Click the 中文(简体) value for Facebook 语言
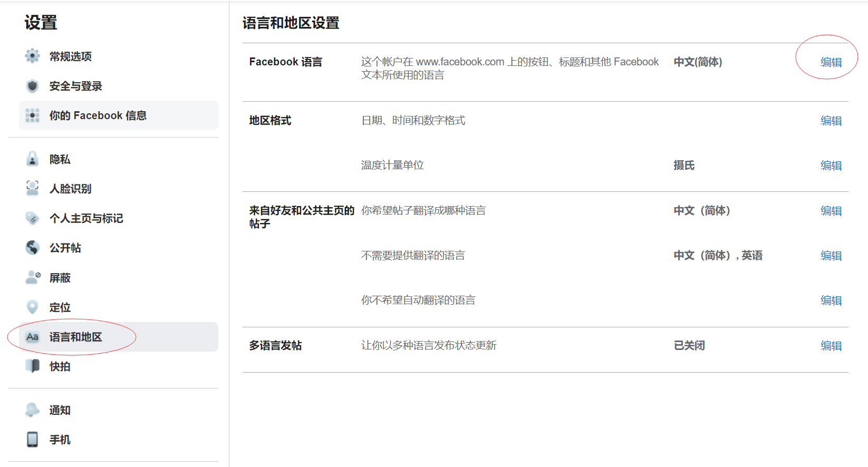 point(698,62)
